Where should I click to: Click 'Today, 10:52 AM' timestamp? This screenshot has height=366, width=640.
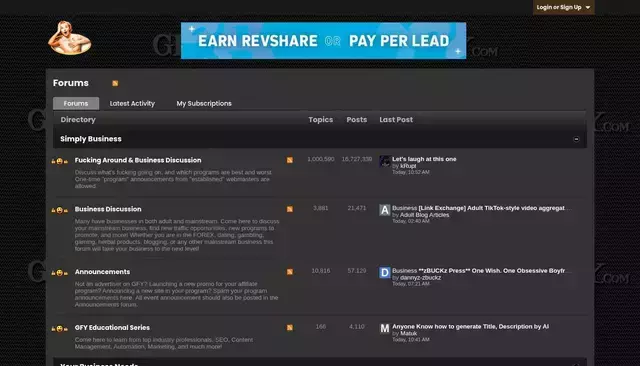411,172
